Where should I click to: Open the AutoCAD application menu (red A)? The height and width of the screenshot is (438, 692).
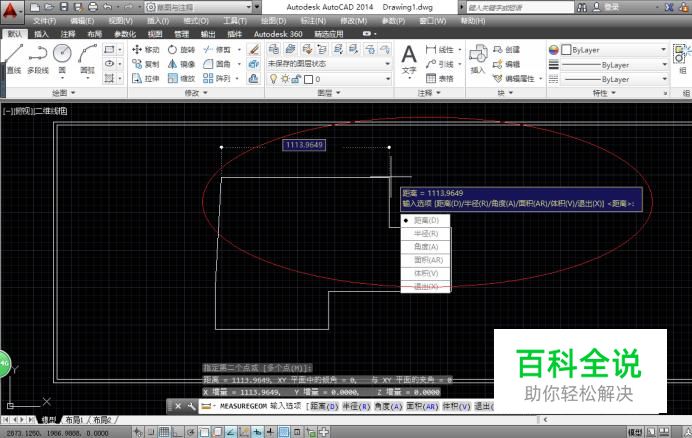click(x=10, y=10)
